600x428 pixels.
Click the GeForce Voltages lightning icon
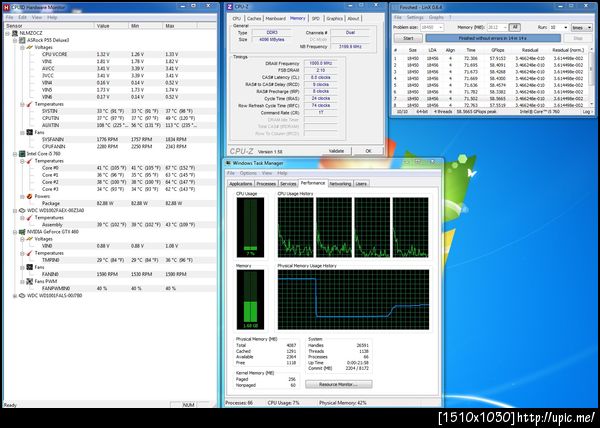pos(29,239)
